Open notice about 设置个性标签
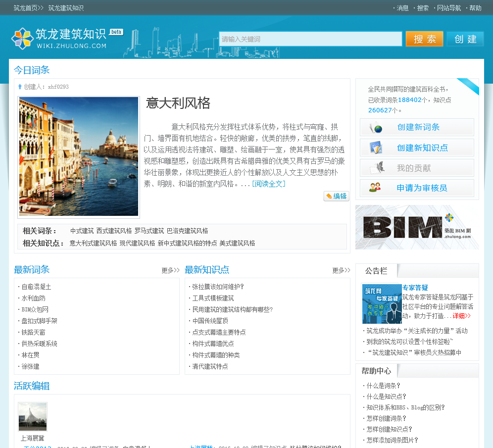This screenshot has width=493, height=448. pyautogui.click(x=410, y=342)
